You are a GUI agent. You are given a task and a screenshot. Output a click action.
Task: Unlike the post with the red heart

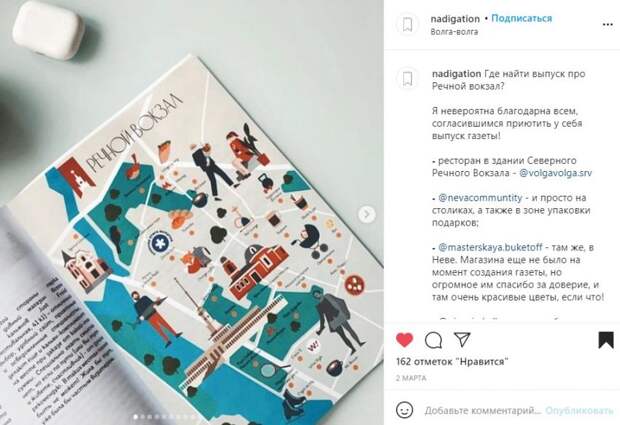coord(404,340)
